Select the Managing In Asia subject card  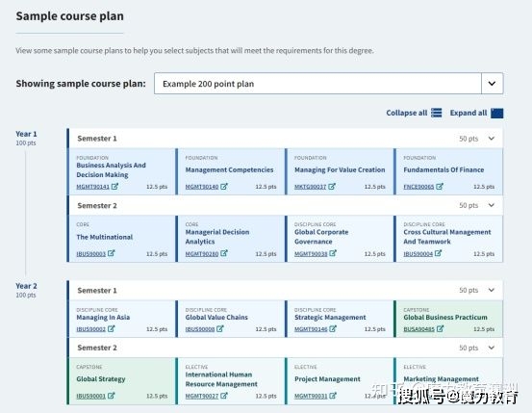[122, 319]
